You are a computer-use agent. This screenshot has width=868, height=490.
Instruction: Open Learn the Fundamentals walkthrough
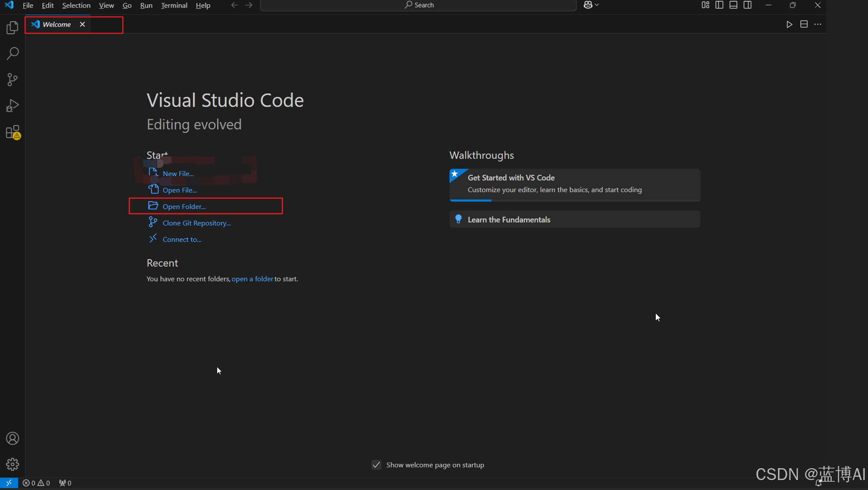575,219
